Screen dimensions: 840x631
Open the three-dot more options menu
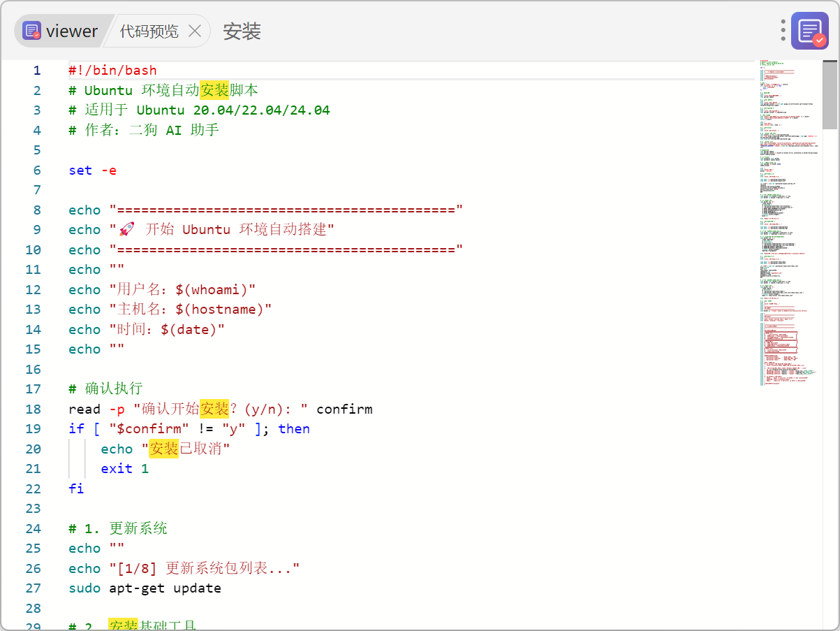(783, 31)
